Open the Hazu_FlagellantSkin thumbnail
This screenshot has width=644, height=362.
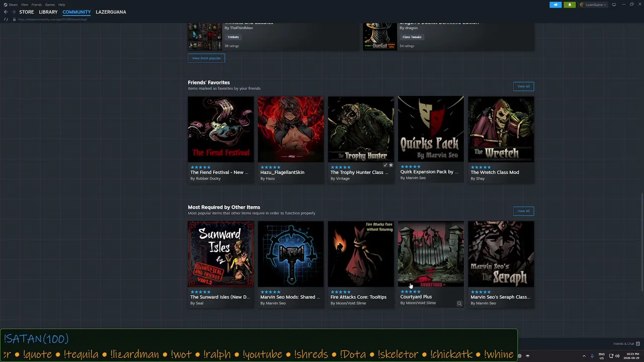tap(291, 129)
